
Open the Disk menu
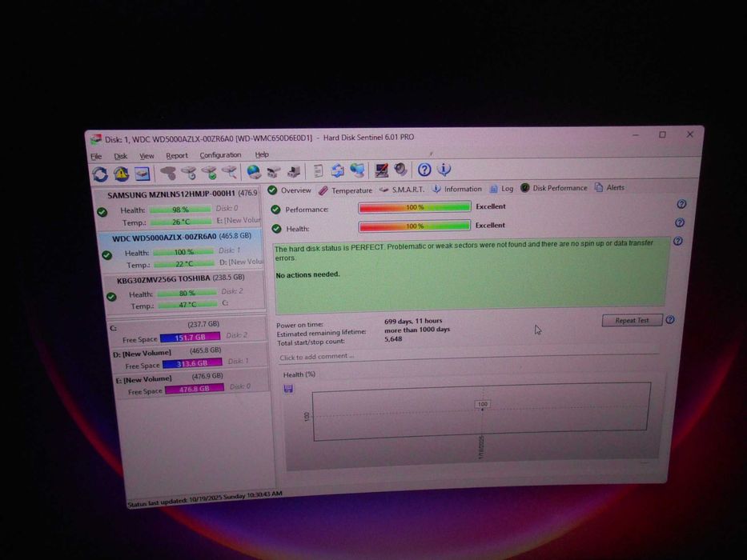pos(121,156)
